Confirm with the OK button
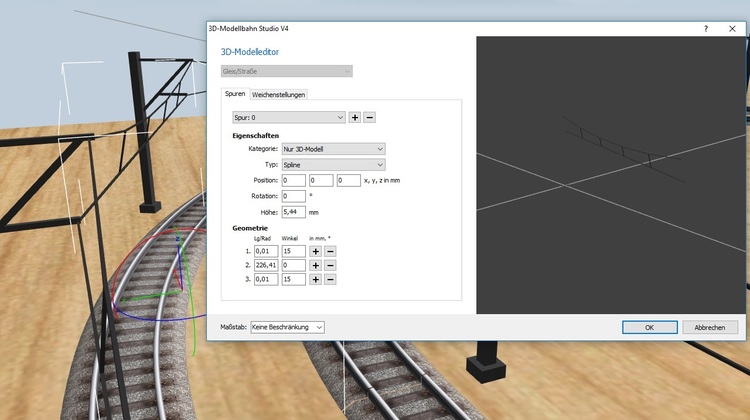The width and height of the screenshot is (750, 420). [650, 327]
